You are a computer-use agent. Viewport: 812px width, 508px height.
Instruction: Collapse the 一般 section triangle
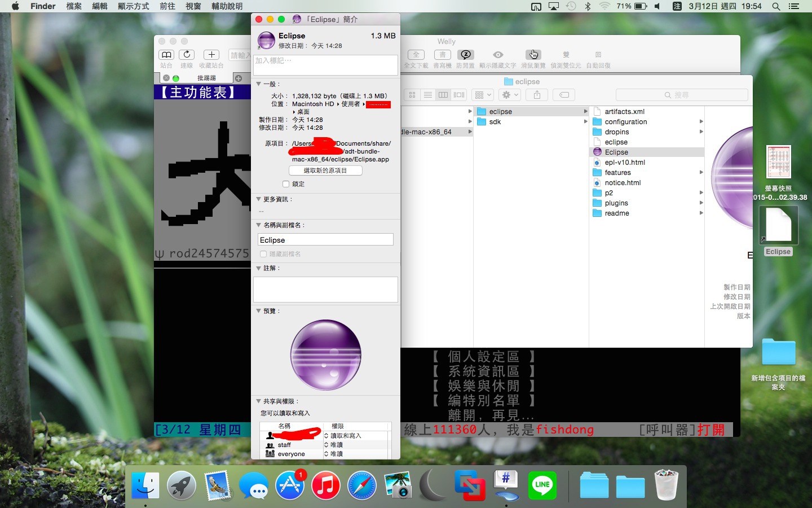point(259,84)
